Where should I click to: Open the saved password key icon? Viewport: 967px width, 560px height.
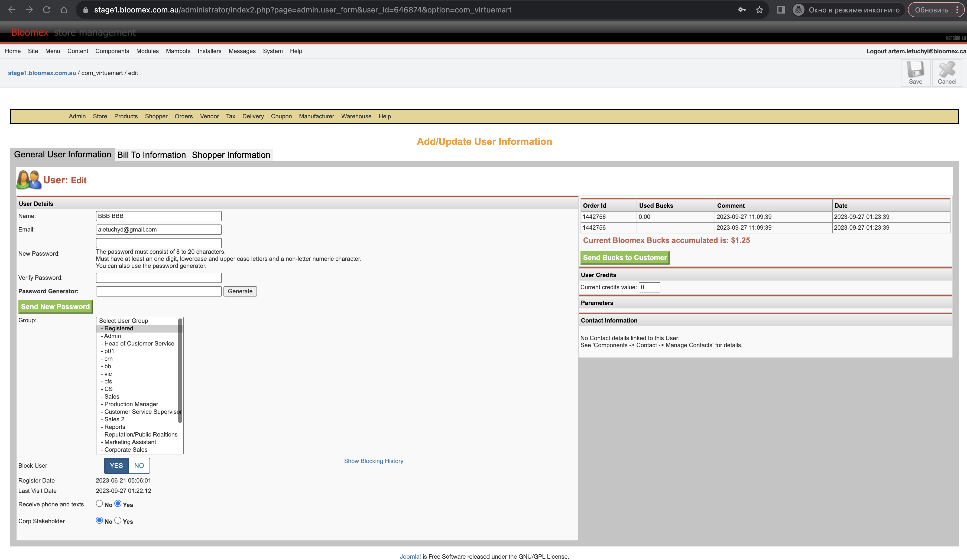click(x=742, y=10)
